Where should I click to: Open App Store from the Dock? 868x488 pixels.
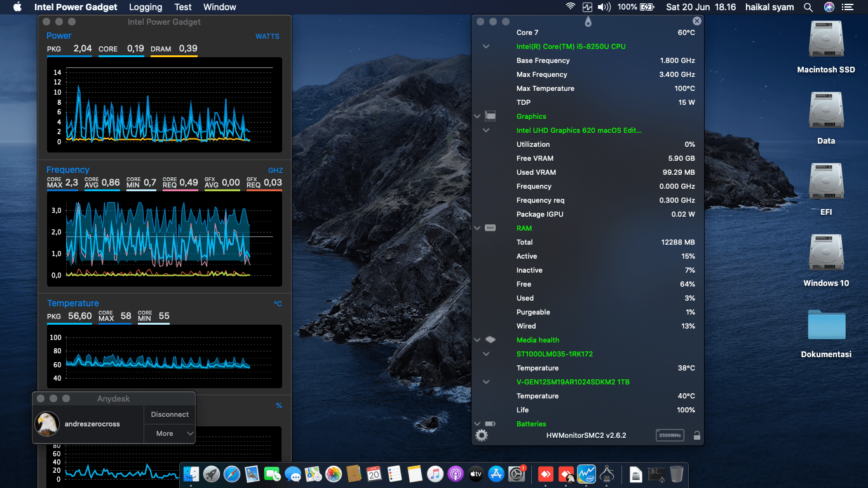(496, 473)
